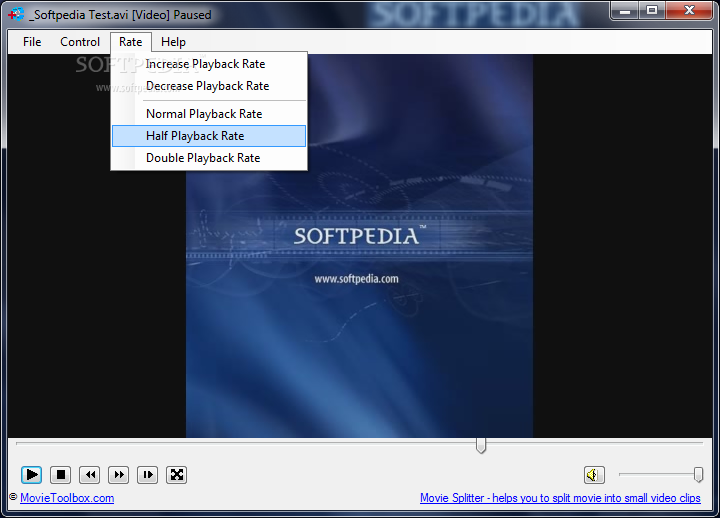
Task: Maximize the player window
Action: (652, 10)
